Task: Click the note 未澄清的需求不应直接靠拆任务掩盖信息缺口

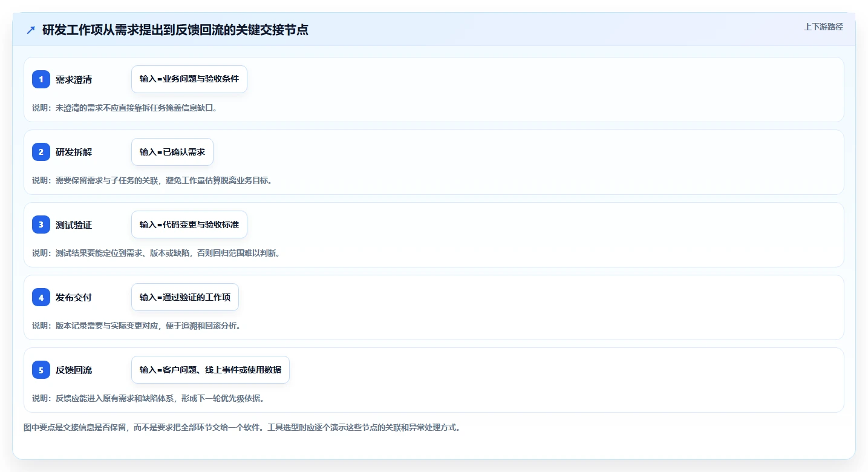Action: click(x=125, y=108)
